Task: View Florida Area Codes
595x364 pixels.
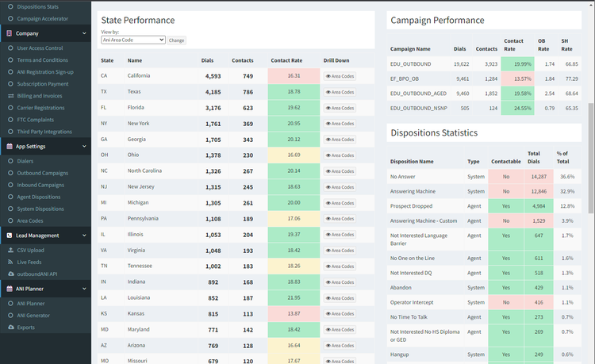Action: (x=340, y=108)
